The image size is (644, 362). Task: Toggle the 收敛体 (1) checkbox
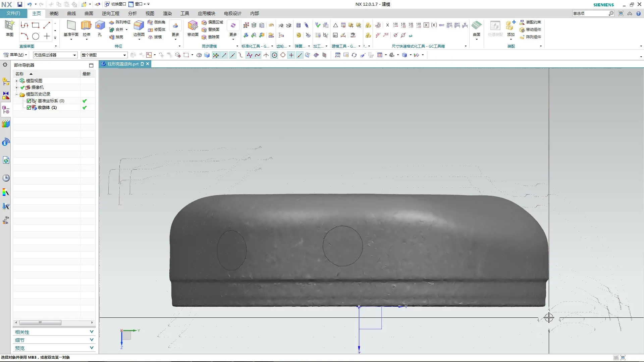tap(29, 108)
